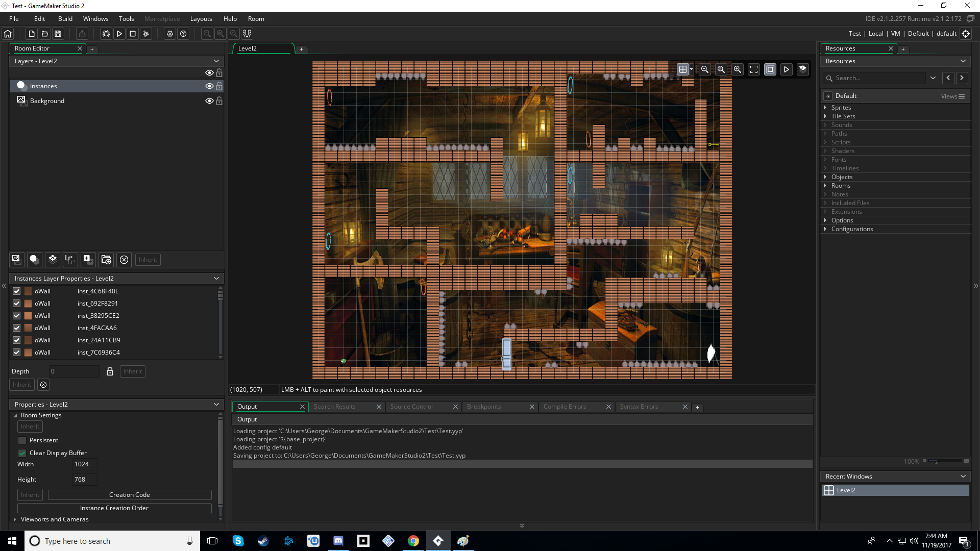Image resolution: width=980 pixels, height=551 pixels.
Task: Uncheck the Clear Display Buffer option
Action: click(x=22, y=453)
